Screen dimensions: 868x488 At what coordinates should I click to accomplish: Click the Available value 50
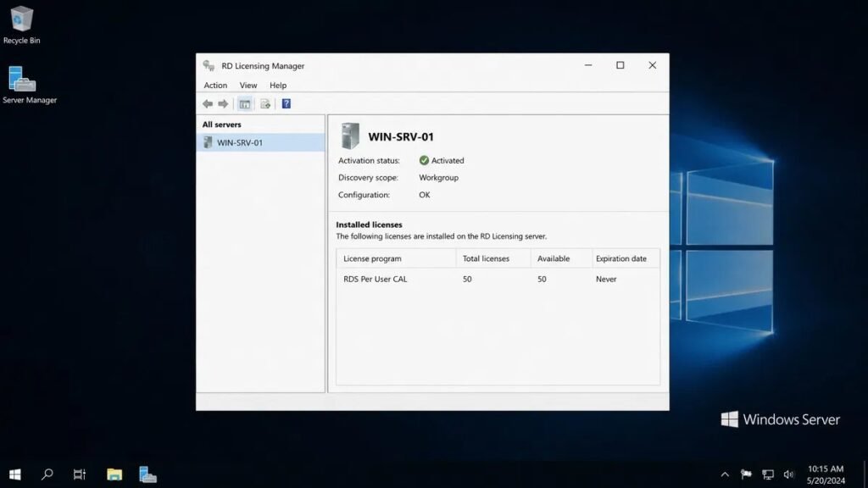click(542, 279)
